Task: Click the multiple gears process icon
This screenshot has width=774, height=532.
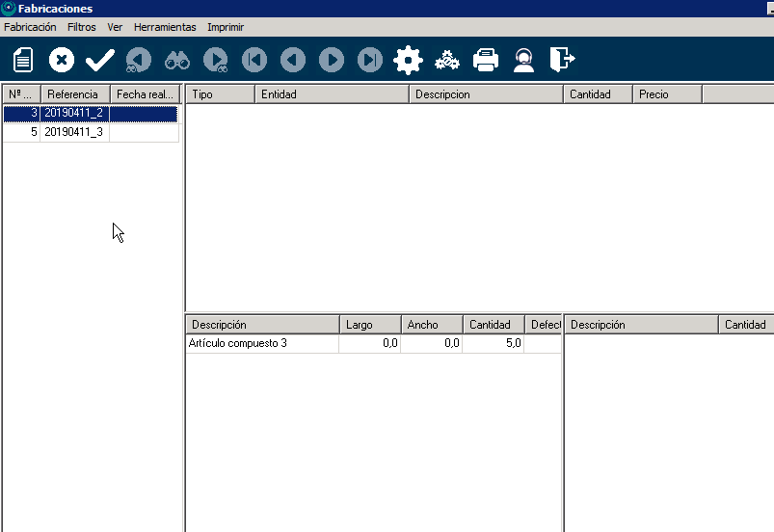Action: click(447, 61)
